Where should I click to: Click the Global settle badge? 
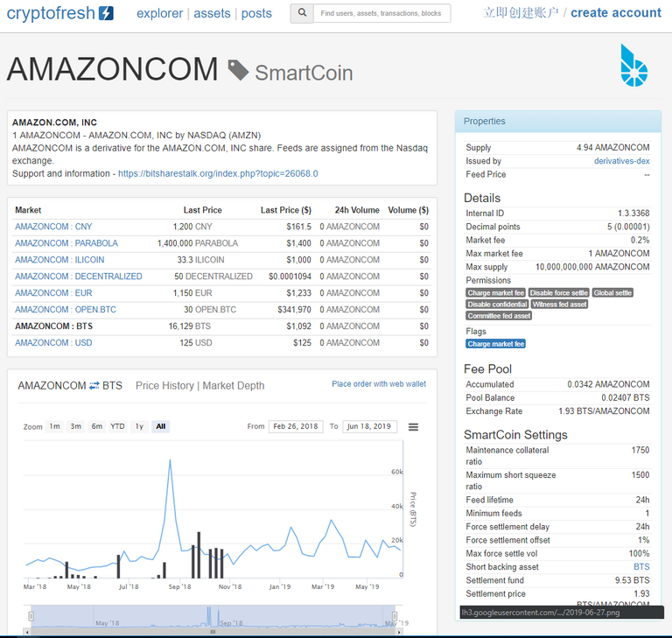612,293
